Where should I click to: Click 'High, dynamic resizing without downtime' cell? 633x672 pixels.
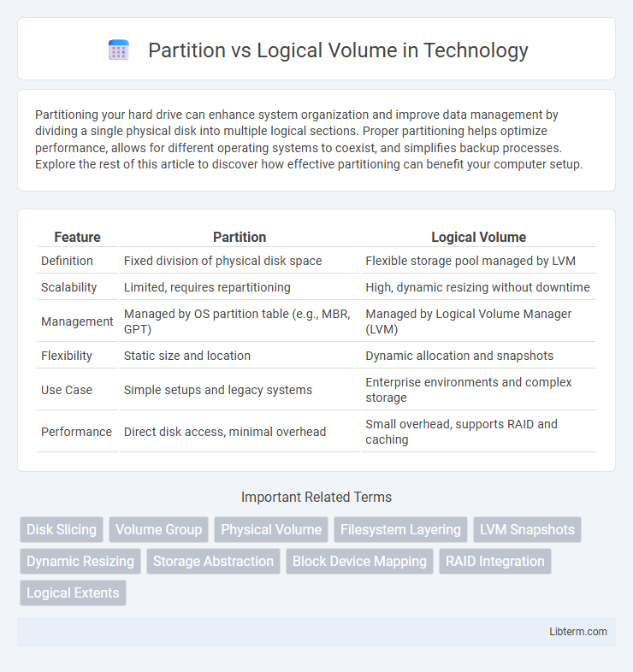coord(478,287)
